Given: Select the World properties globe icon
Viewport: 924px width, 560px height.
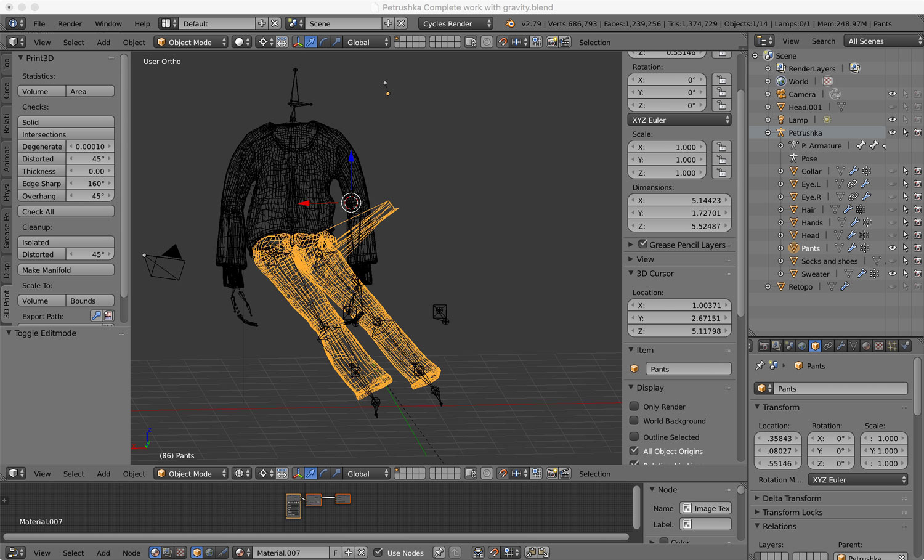Looking at the screenshot, I should point(802,346).
